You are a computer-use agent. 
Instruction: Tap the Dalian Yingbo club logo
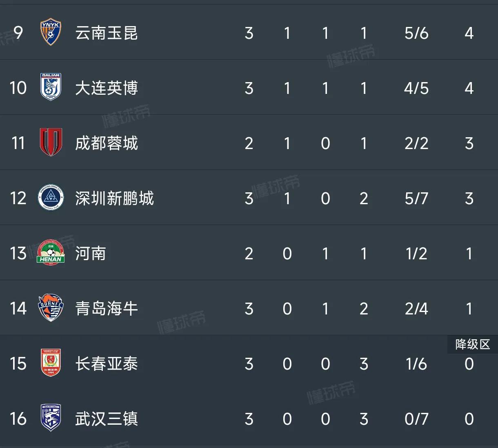tap(51, 87)
